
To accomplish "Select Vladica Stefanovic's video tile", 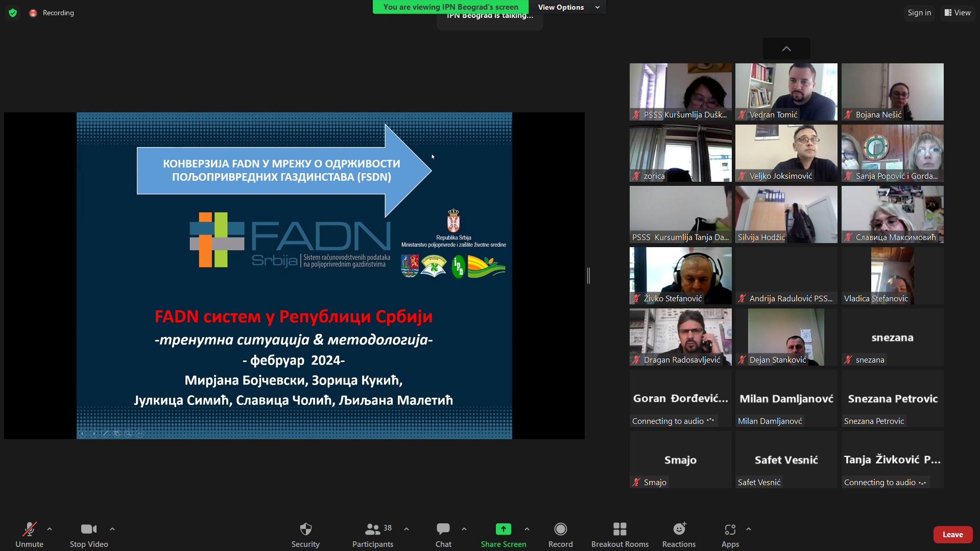I will tap(893, 276).
